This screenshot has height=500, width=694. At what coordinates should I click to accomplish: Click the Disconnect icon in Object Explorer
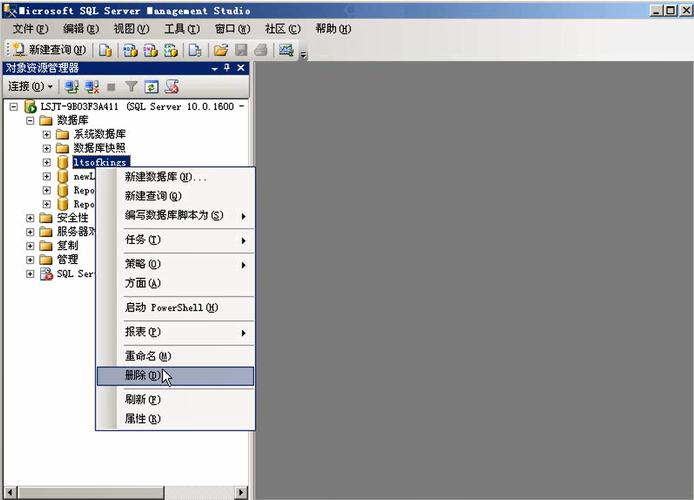92,87
